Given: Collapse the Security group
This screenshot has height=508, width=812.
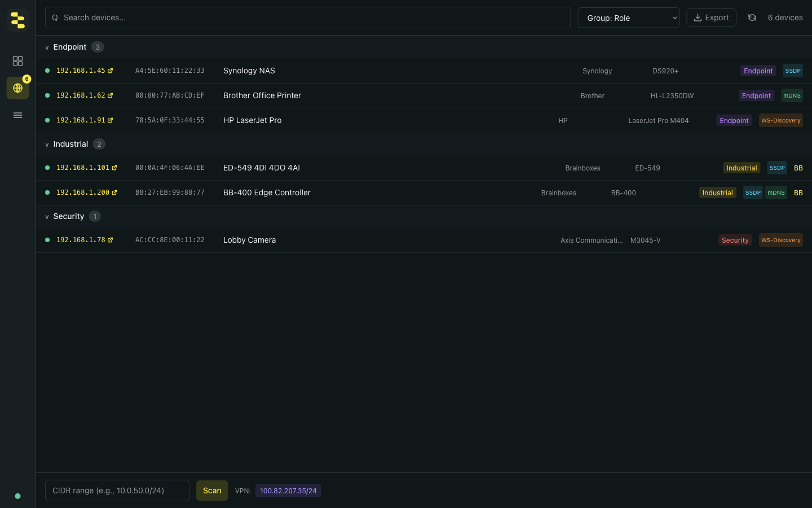Looking at the screenshot, I should [x=47, y=217].
